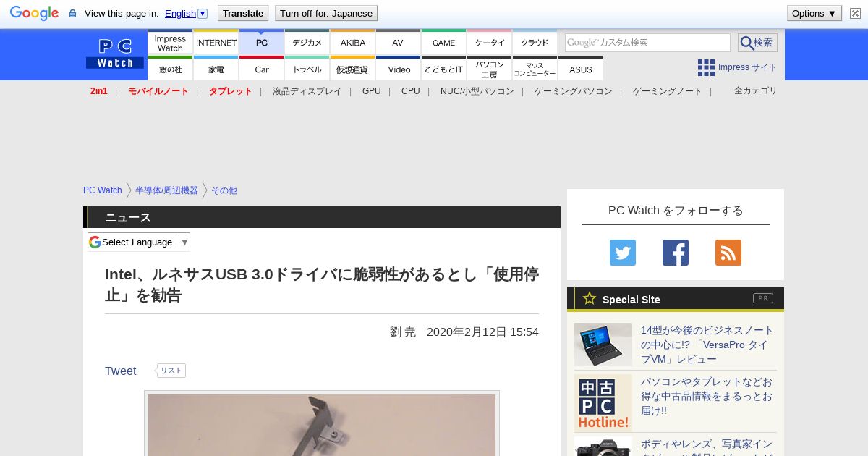Open the Facebook follow icon
This screenshot has height=456, width=868.
pyautogui.click(x=676, y=253)
